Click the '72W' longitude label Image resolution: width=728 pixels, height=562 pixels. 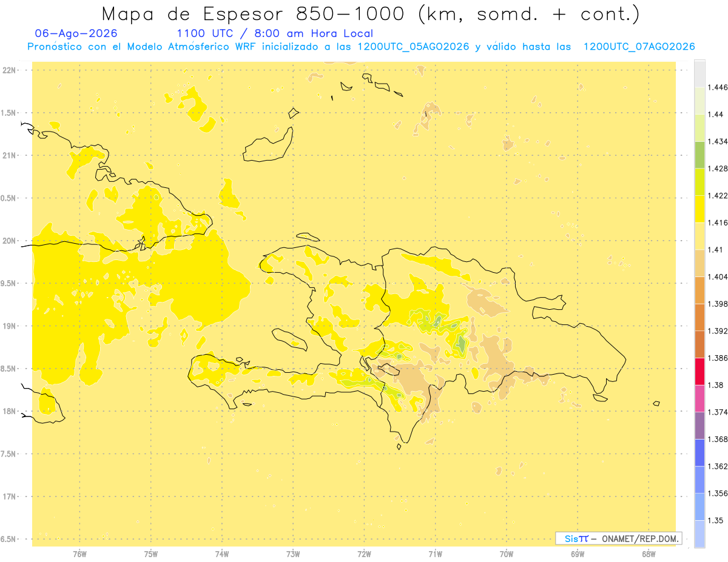pos(364,554)
